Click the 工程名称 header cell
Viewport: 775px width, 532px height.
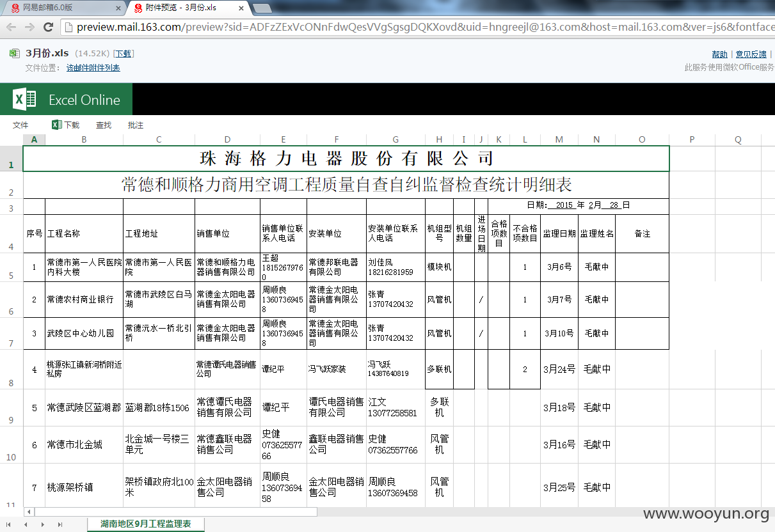[x=84, y=234]
